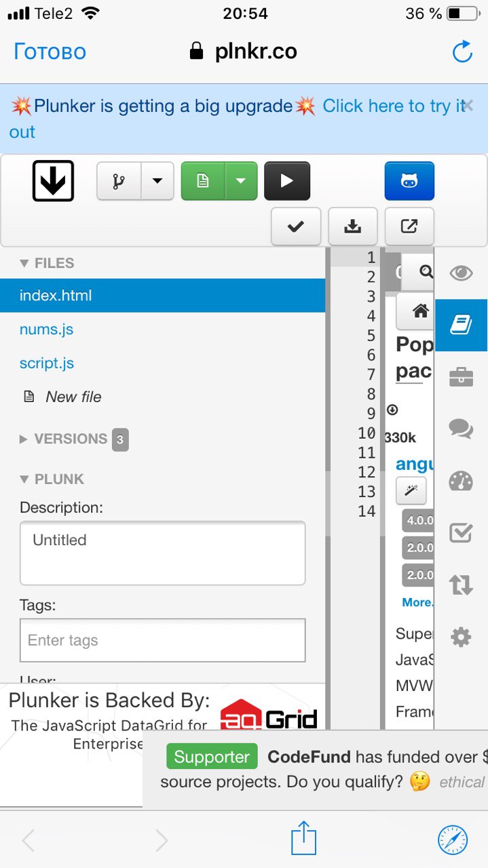This screenshot has height=868, width=488.
Task: Open editor settings gear icon
Action: 462,637
